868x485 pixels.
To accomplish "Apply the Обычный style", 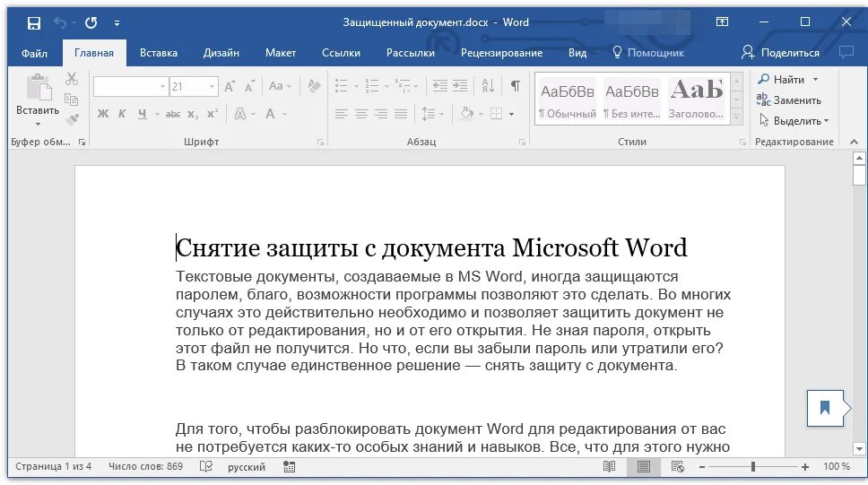I will click(x=568, y=100).
